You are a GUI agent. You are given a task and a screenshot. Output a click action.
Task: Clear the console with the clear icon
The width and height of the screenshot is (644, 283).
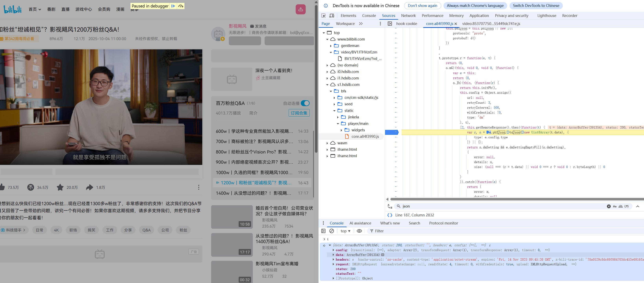pos(331,231)
